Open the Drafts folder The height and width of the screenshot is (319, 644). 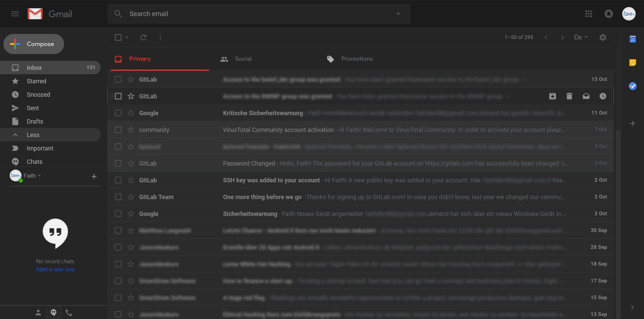coord(50,121)
